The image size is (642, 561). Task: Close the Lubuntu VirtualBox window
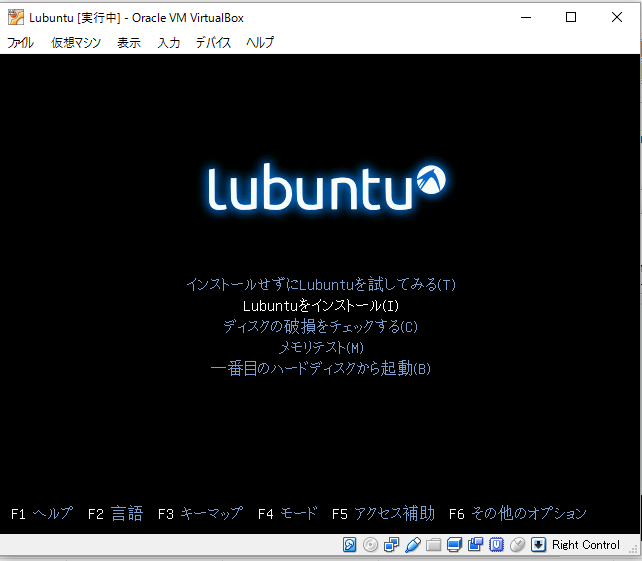click(x=617, y=17)
